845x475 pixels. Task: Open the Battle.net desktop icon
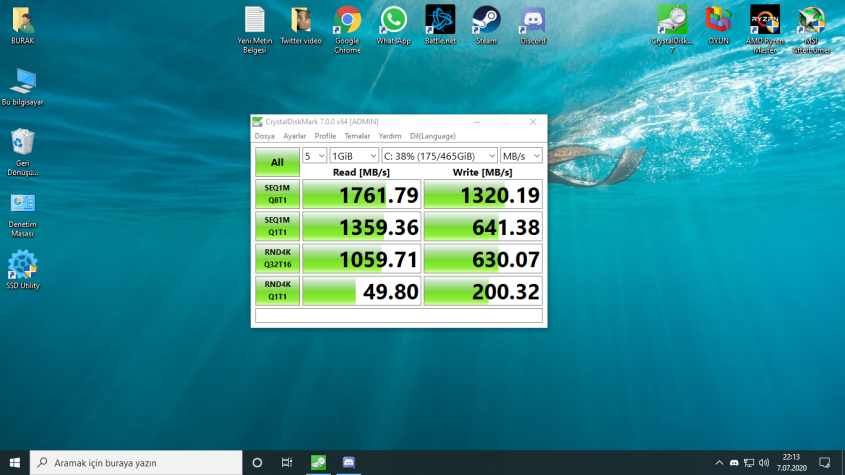tap(440, 21)
